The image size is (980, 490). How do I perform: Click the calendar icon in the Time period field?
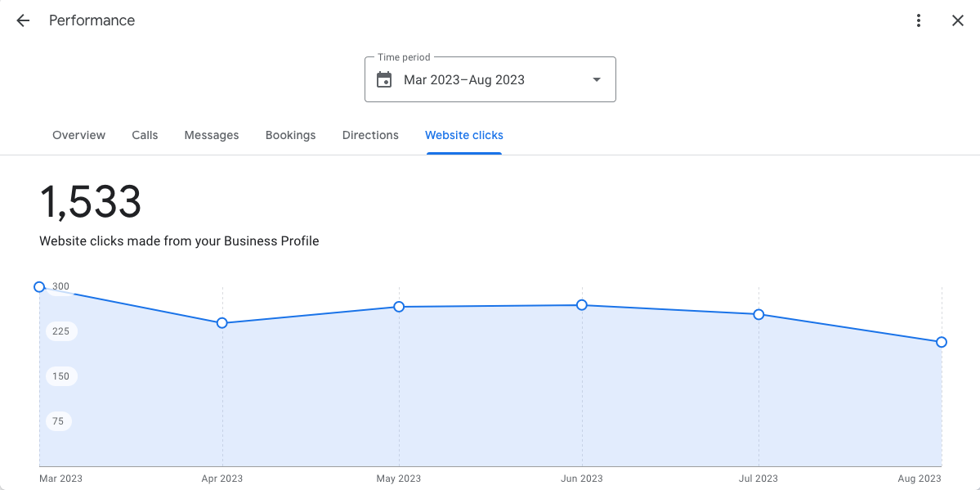pyautogui.click(x=384, y=79)
